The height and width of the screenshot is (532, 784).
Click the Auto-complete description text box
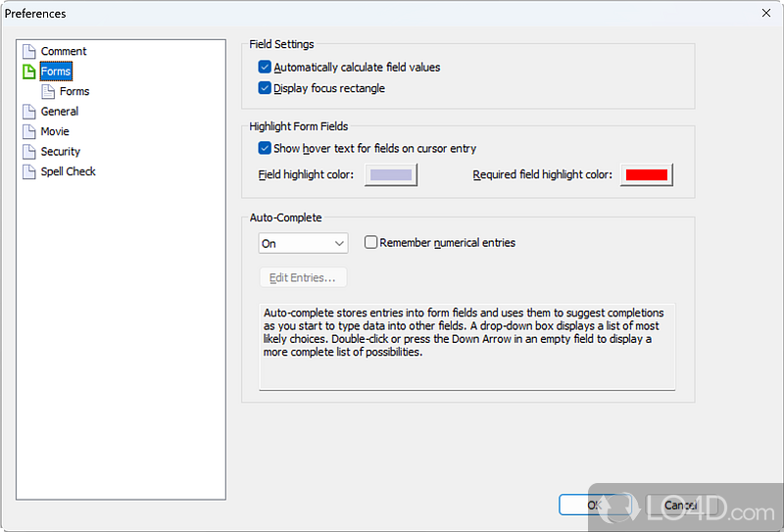point(467,347)
